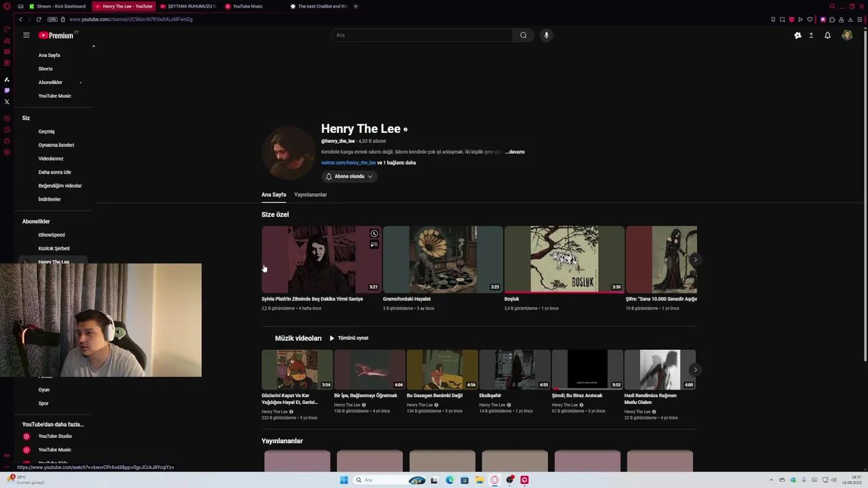Open File Explorer from the taskbar
The width and height of the screenshot is (868, 488).
pyautogui.click(x=479, y=480)
